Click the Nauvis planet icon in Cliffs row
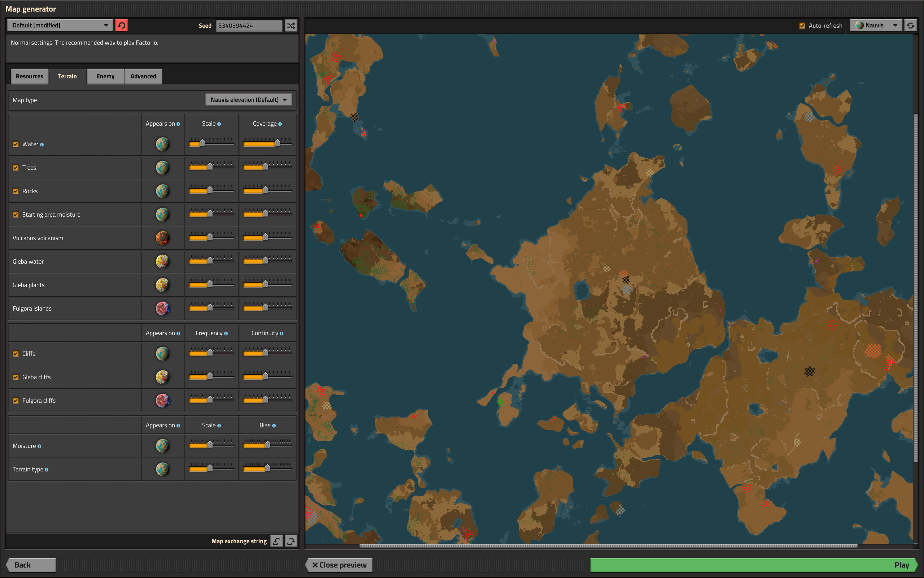Viewport: 924px width, 578px height. 162,354
